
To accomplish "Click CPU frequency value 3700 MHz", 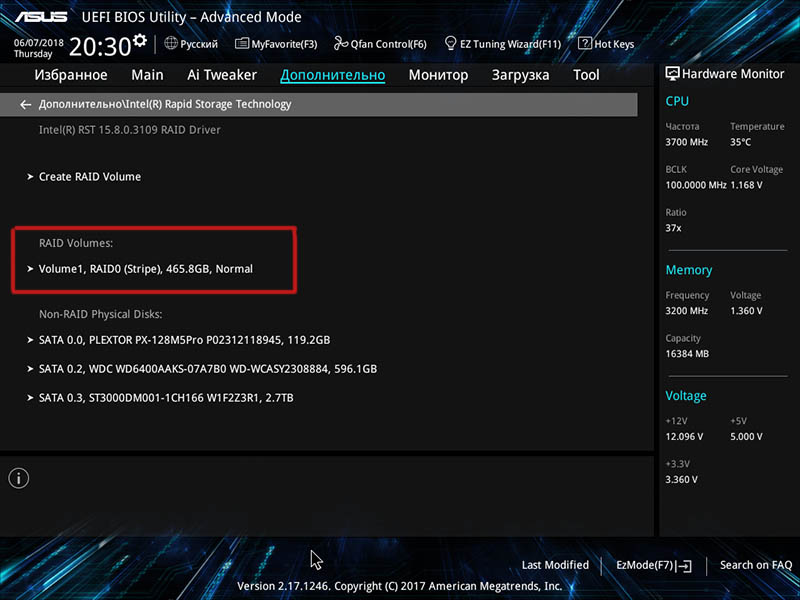I will (x=687, y=142).
